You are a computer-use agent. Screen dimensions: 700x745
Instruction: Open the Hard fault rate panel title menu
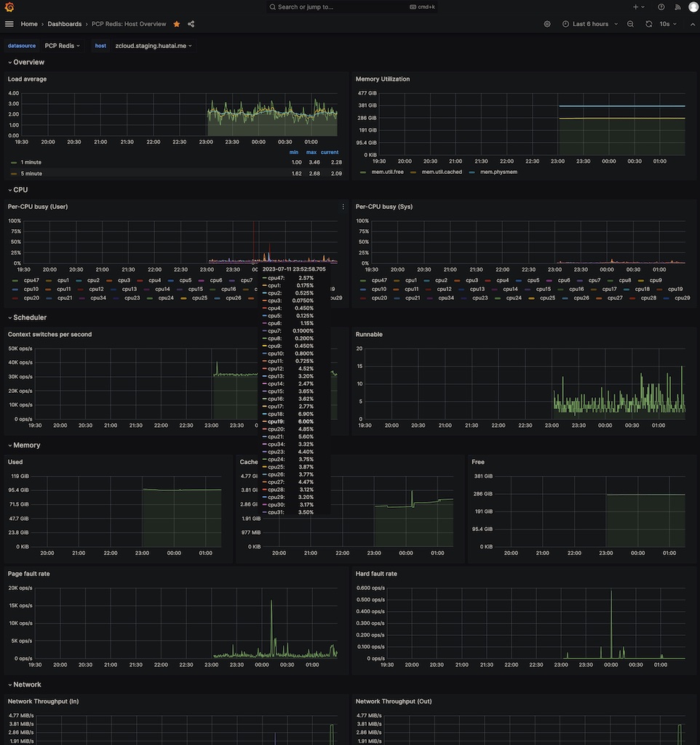[x=376, y=574]
